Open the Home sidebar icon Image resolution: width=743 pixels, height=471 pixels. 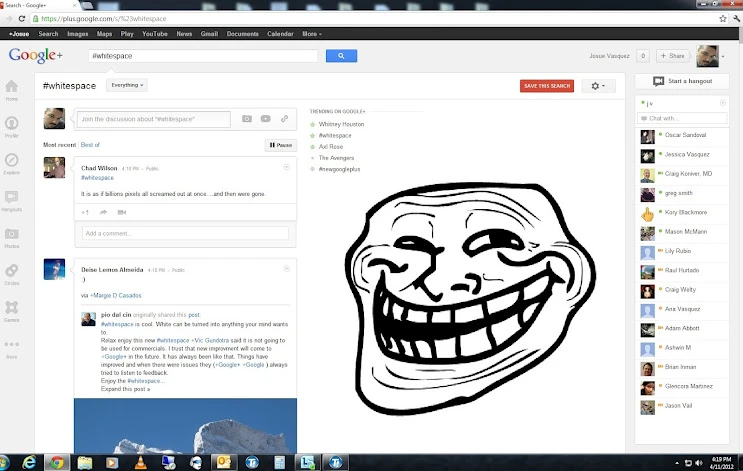[11, 87]
